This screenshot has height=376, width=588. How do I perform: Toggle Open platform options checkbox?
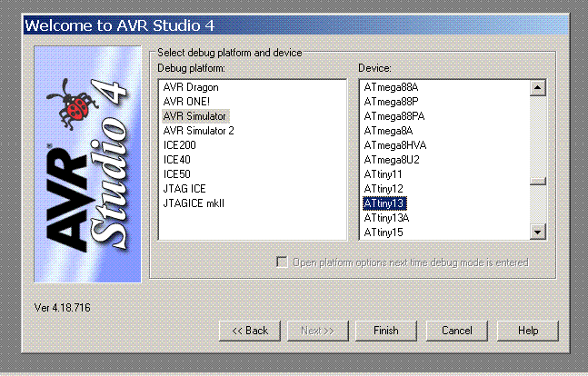pos(282,262)
